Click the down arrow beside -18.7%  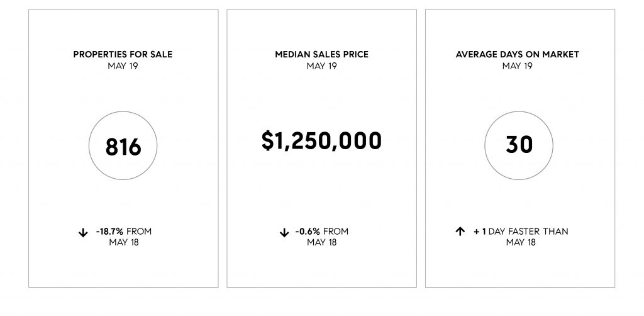tap(83, 233)
